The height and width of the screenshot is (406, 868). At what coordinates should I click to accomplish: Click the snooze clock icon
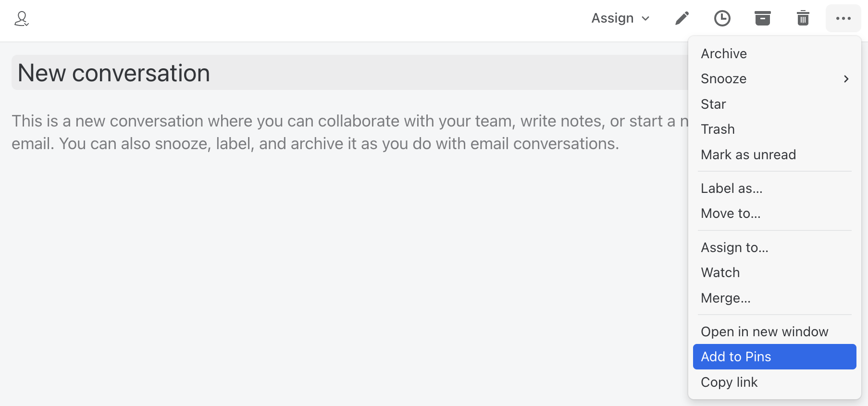click(722, 18)
